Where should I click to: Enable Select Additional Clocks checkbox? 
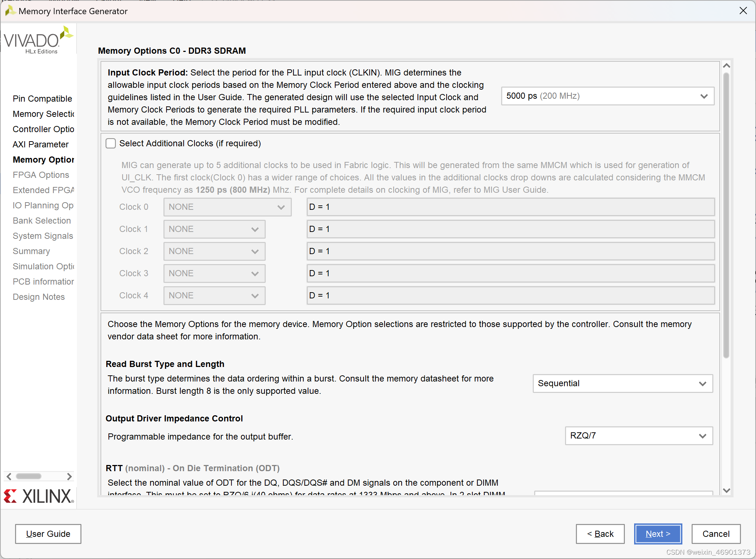111,143
